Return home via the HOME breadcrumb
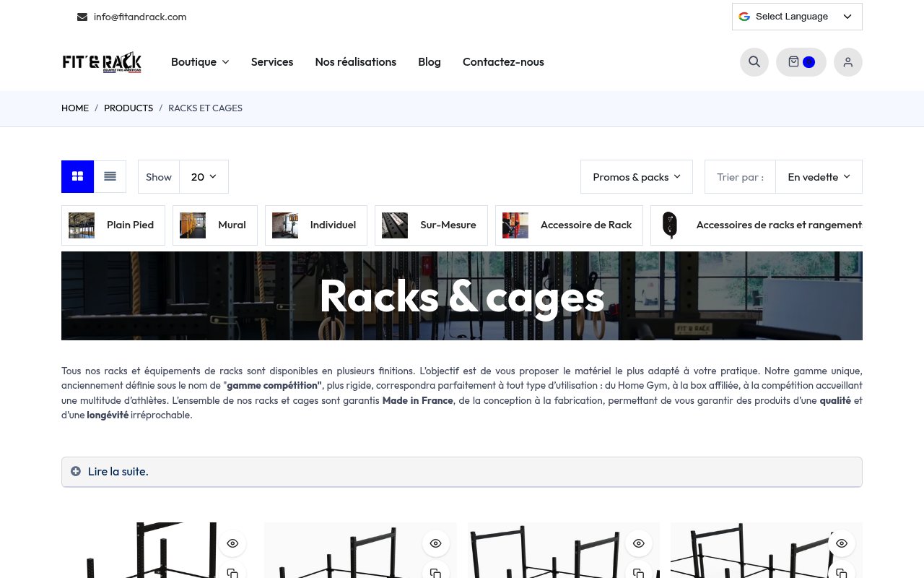Screen dimensions: 924x578 pyautogui.click(x=75, y=108)
